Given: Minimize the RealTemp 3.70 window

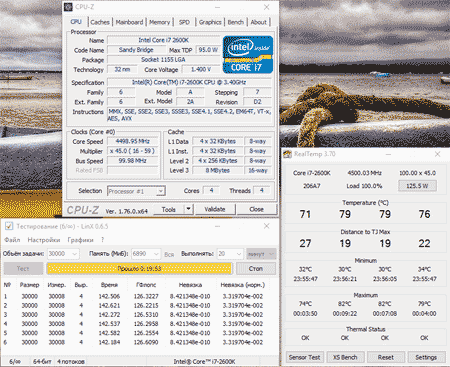Looking at the screenshot, I should 388,154.
